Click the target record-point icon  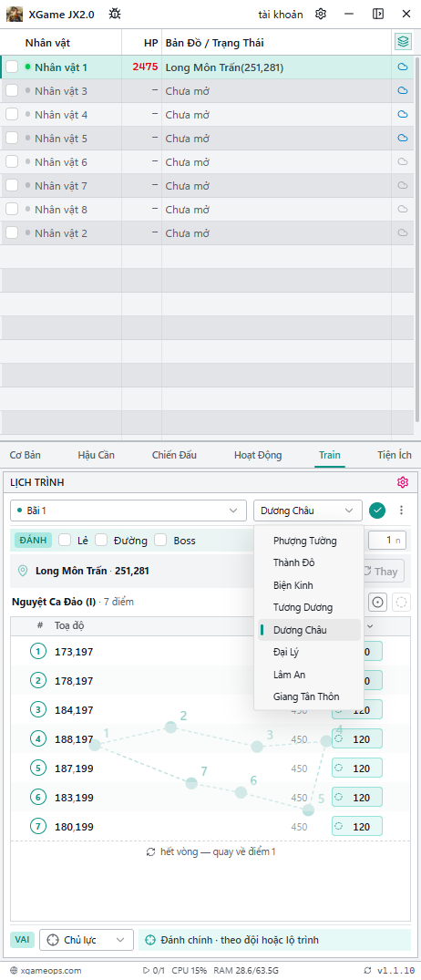click(x=377, y=602)
